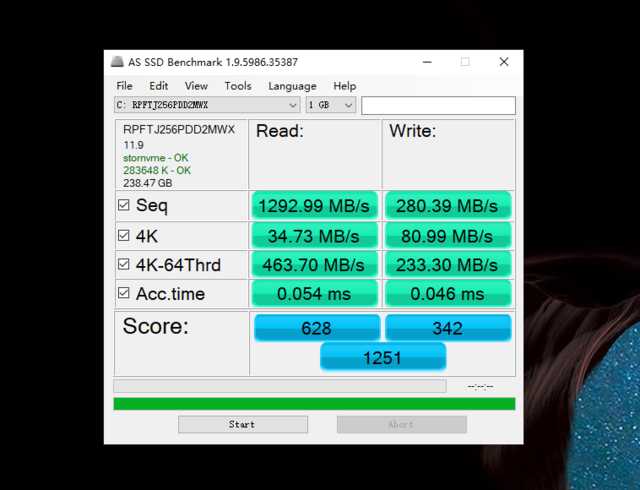The width and height of the screenshot is (640, 490).
Task: Open the Help menu
Action: point(345,86)
